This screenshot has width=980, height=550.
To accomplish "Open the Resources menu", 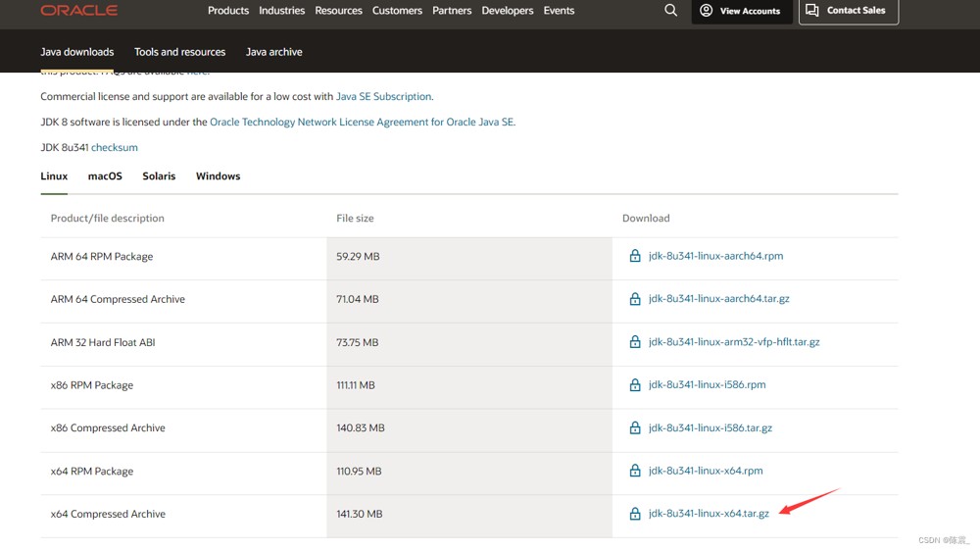I will [x=339, y=11].
